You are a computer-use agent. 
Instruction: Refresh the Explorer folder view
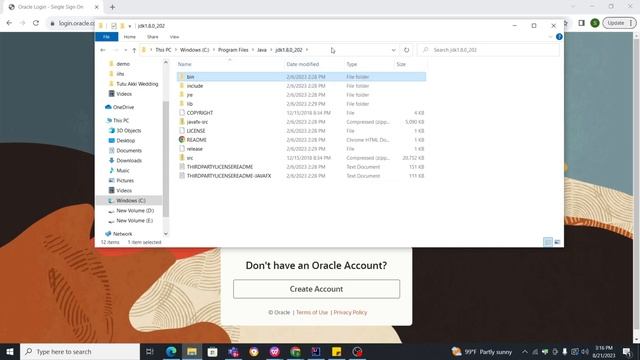tap(407, 50)
